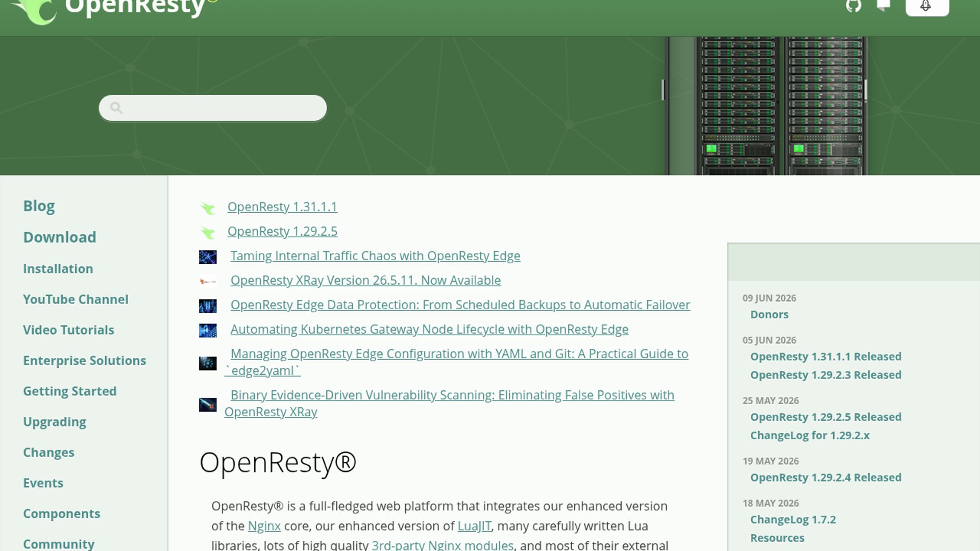980x551 pixels.
Task: Click the OpenResty® page heading
Action: click(x=278, y=462)
